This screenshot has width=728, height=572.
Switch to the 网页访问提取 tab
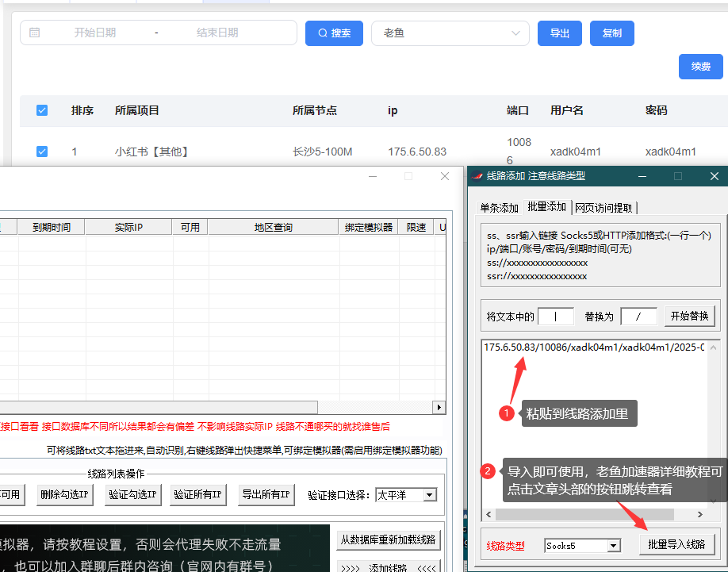click(604, 208)
